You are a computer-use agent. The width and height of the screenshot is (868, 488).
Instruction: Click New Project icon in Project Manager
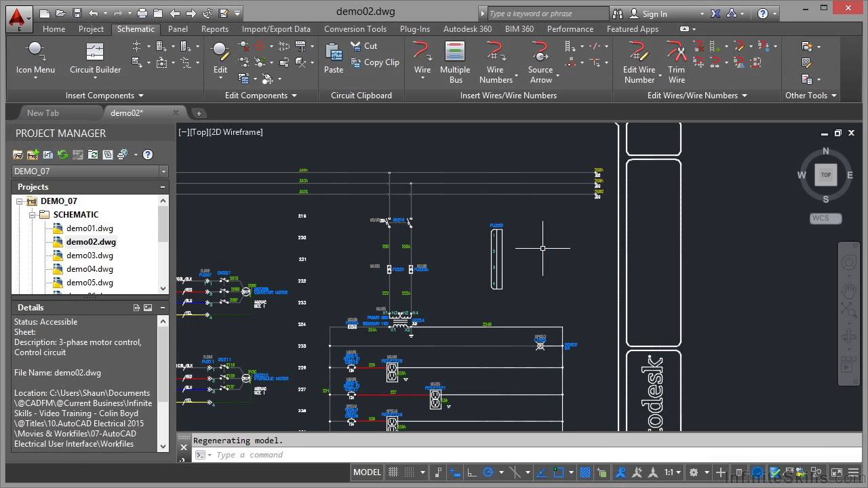pyautogui.click(x=33, y=155)
